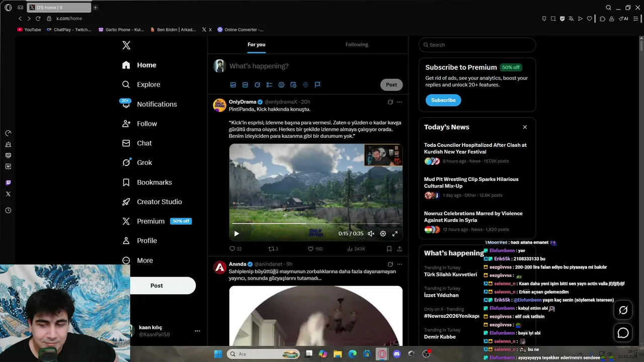Open the Grok action on OnlyDrama post

click(390, 102)
